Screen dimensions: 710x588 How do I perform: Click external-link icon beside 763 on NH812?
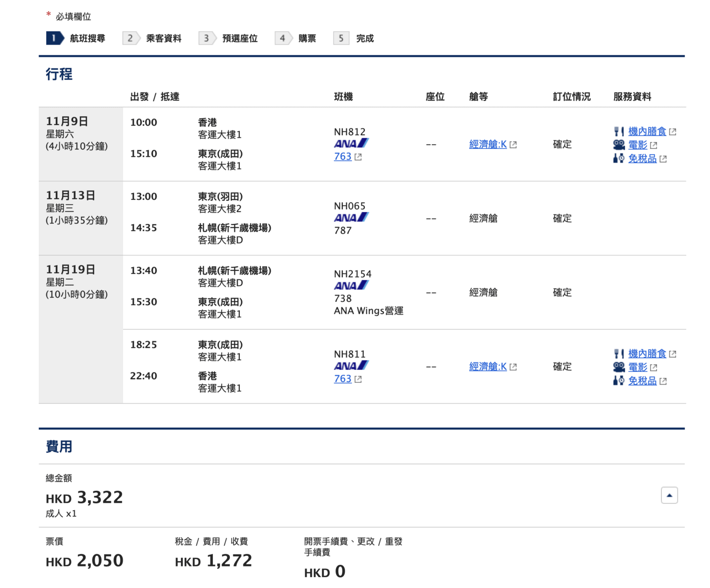(x=358, y=157)
